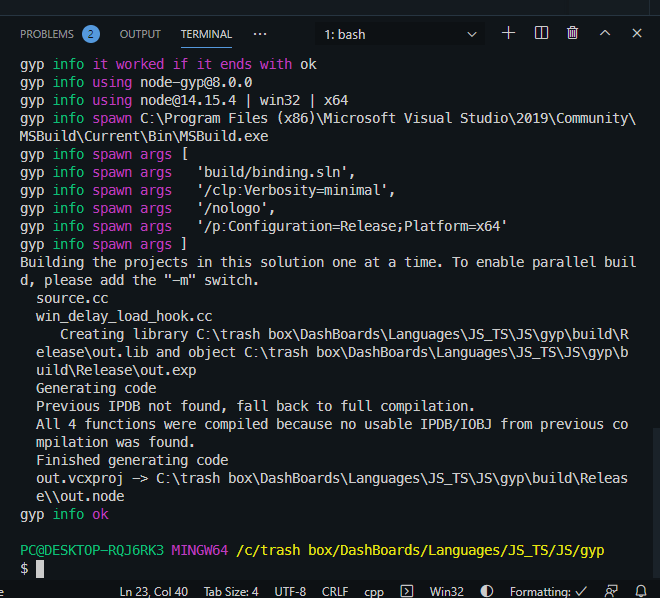
Task: Switch to the PROBLEMS tab
Action: pyautogui.click(x=47, y=34)
